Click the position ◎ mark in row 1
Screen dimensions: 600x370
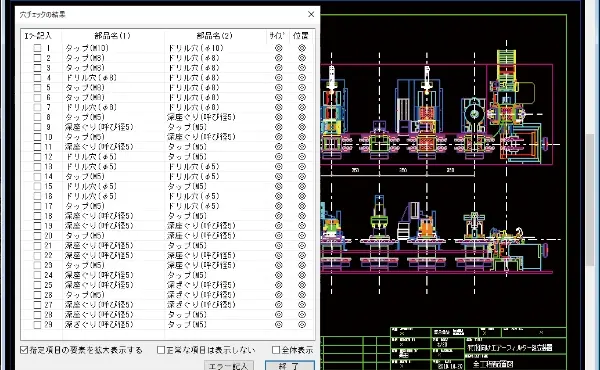pyautogui.click(x=302, y=48)
